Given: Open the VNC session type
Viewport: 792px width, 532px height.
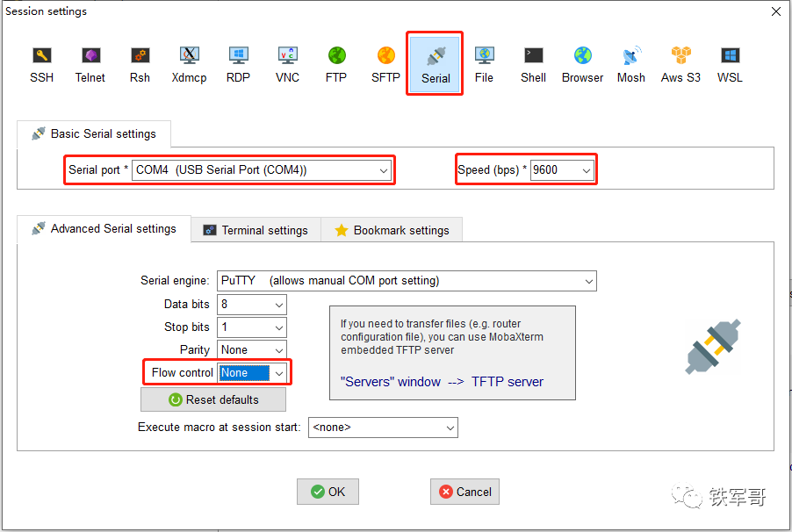Looking at the screenshot, I should click(x=287, y=65).
